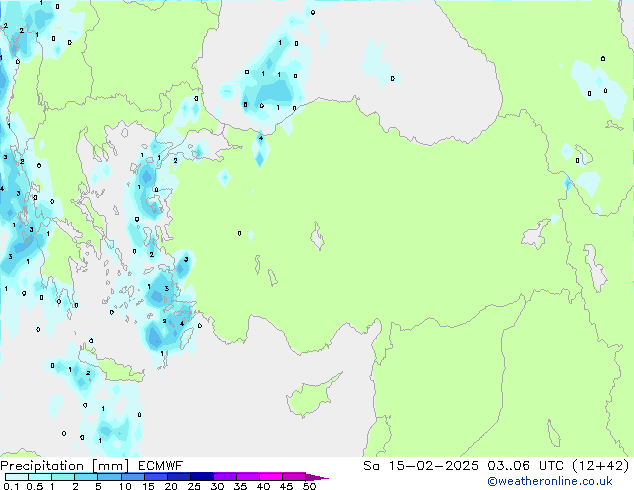
Task: Click the Lake Van water body
Action: [536, 234]
